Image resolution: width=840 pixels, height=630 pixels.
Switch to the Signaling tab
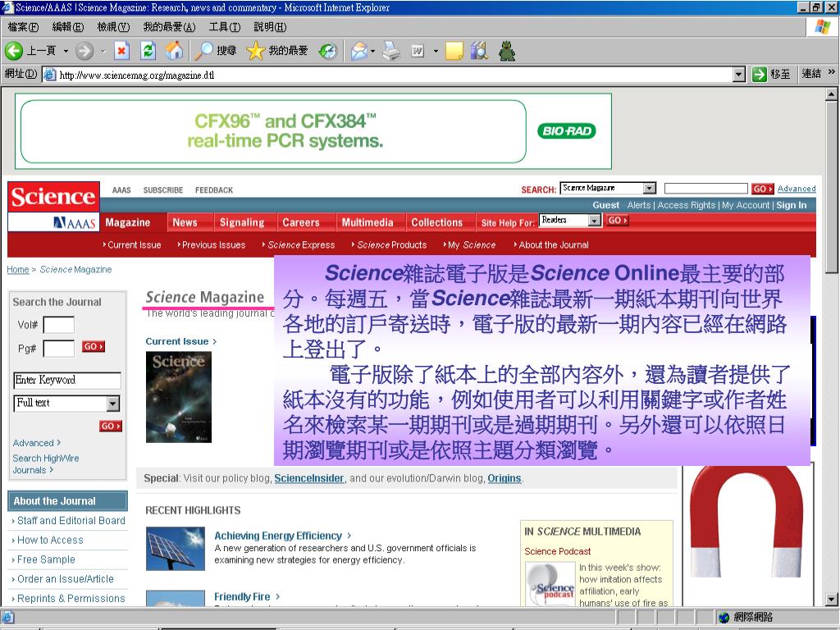(x=242, y=222)
